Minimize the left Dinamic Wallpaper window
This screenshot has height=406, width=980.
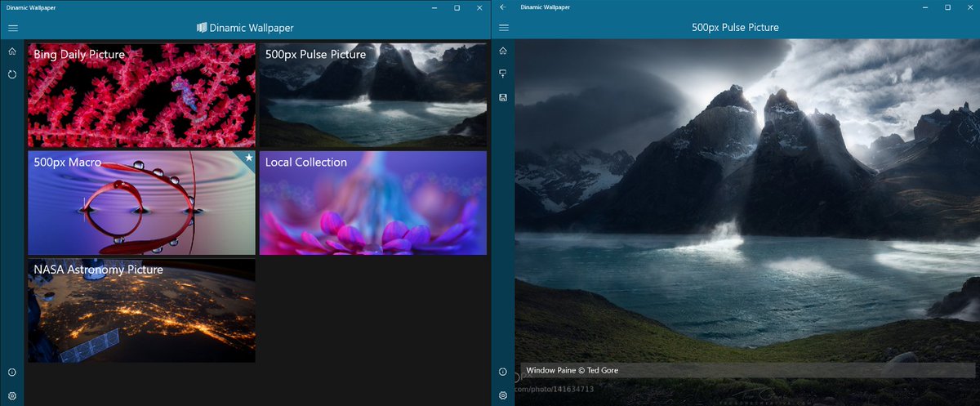click(x=434, y=7)
